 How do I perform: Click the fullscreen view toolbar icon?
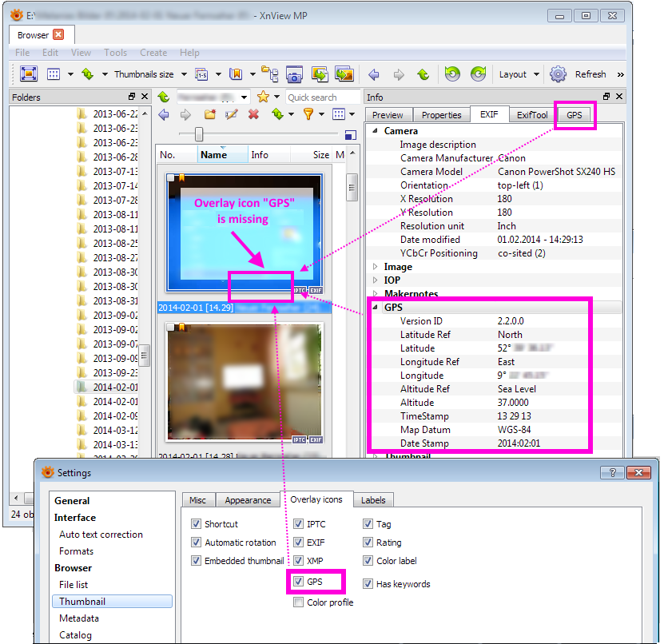[29, 74]
